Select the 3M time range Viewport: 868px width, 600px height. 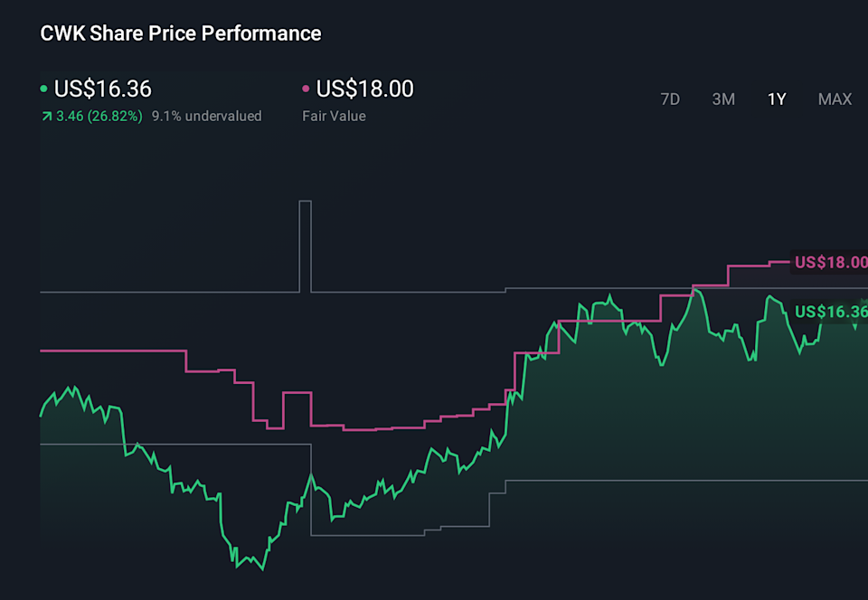(x=723, y=99)
